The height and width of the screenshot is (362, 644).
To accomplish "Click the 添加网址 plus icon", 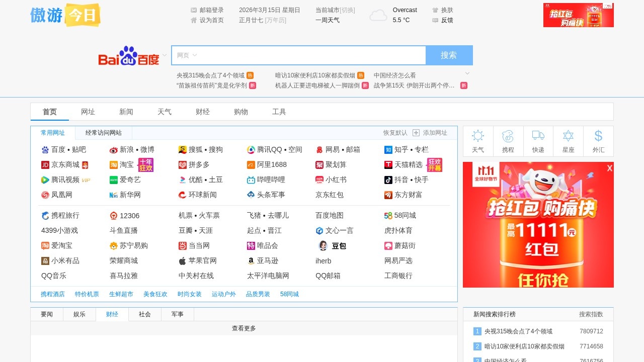I will [x=416, y=132].
